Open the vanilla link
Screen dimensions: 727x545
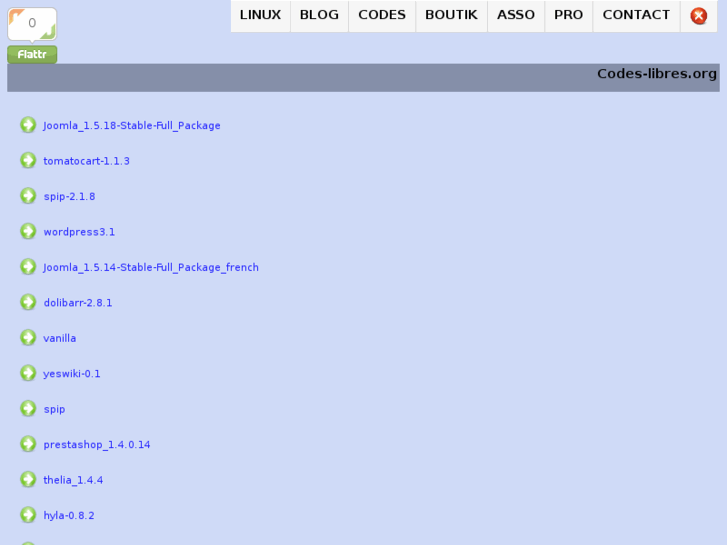pos(60,339)
